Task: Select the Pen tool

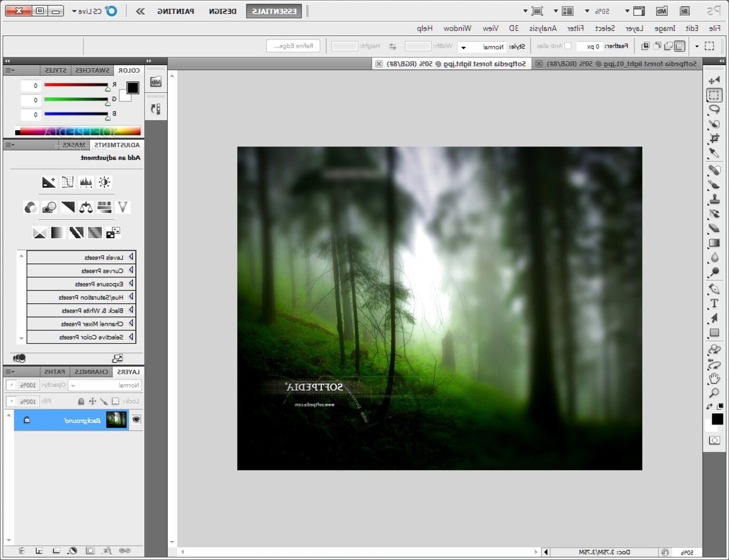Action: 714,289
